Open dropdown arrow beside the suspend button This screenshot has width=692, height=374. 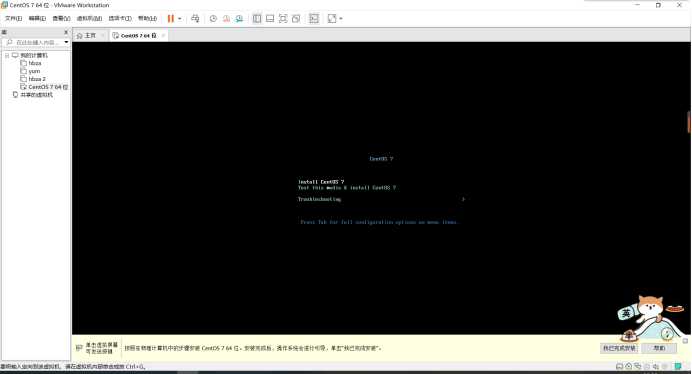pos(180,19)
